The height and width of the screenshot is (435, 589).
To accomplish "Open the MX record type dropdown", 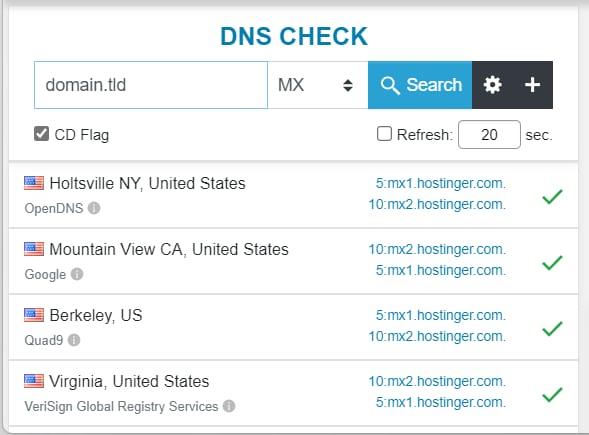I will point(318,85).
